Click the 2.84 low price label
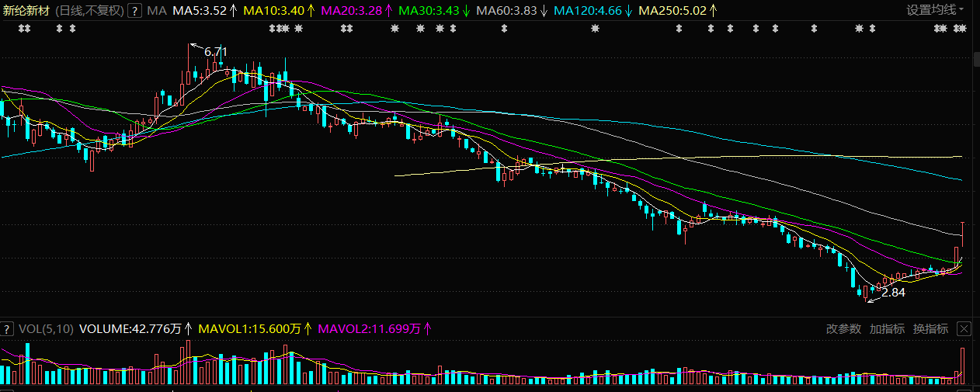 894,293
